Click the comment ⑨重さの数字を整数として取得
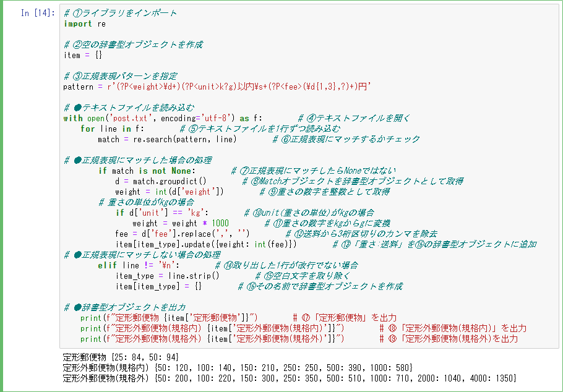 click(324, 192)
